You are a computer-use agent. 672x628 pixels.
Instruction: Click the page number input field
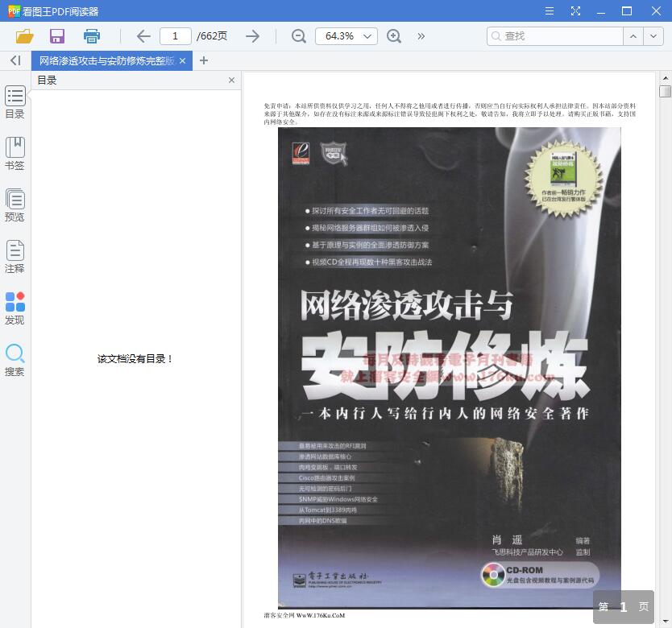coord(178,36)
